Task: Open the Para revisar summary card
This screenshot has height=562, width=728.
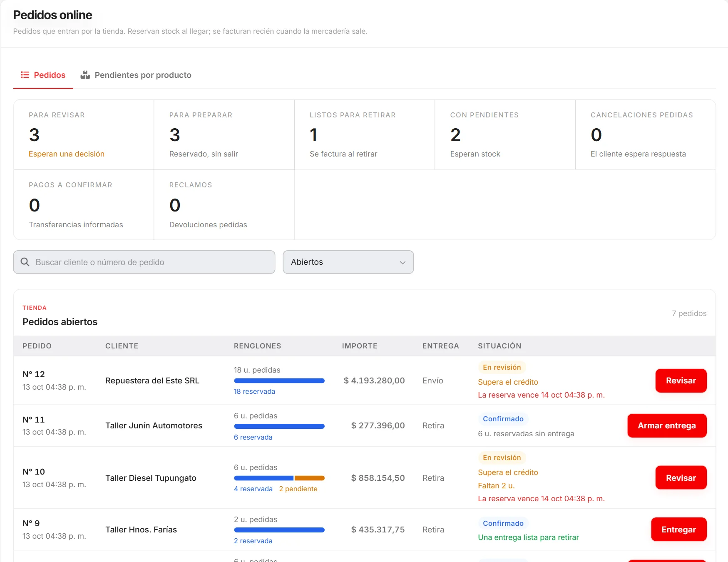Action: (84, 134)
